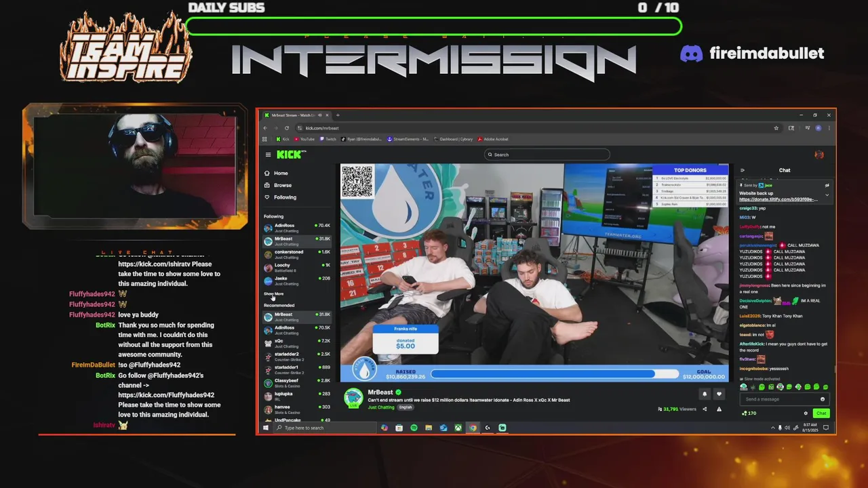Select Loochy channel in Following list
This screenshot has width=868, height=488.
tap(297, 267)
